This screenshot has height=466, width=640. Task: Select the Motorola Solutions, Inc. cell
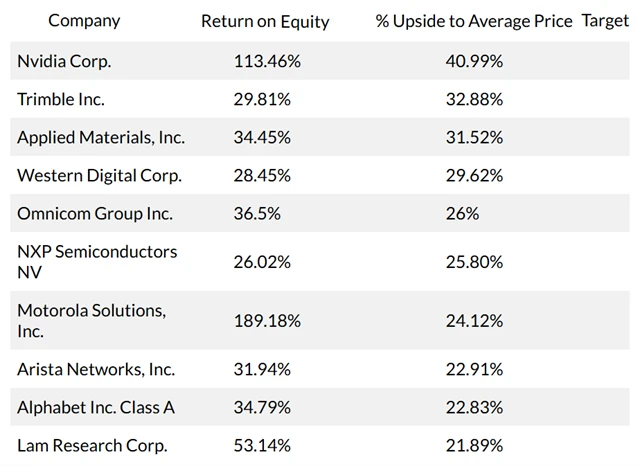click(x=92, y=320)
